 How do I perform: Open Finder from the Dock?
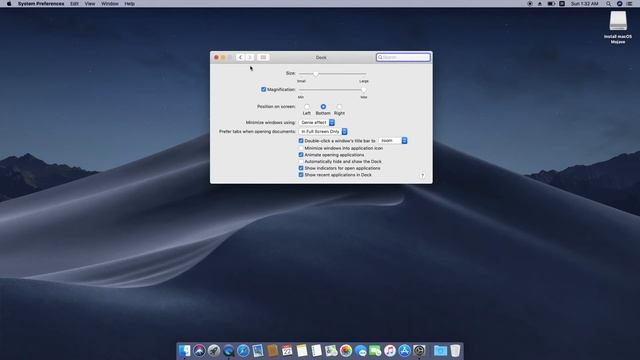(184, 351)
